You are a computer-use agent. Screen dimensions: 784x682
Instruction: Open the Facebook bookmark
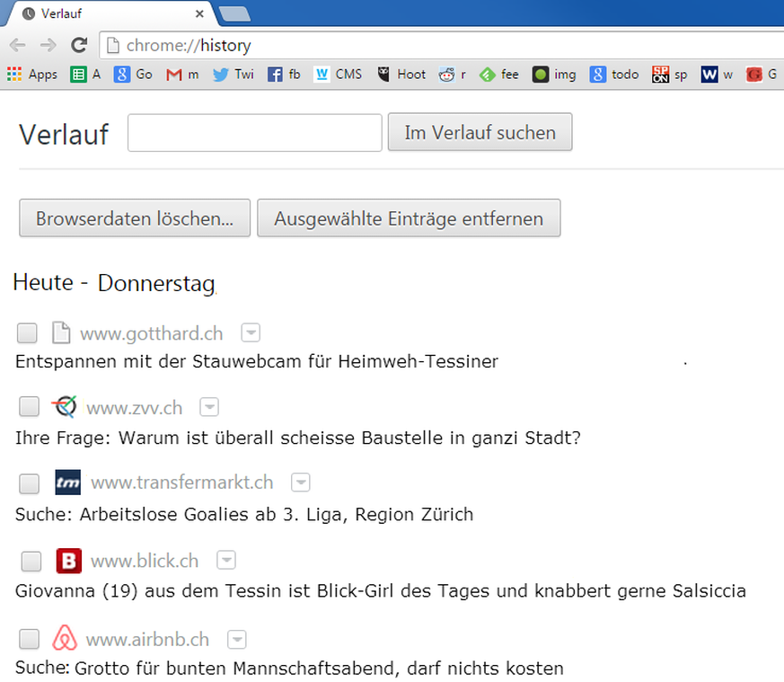284,75
